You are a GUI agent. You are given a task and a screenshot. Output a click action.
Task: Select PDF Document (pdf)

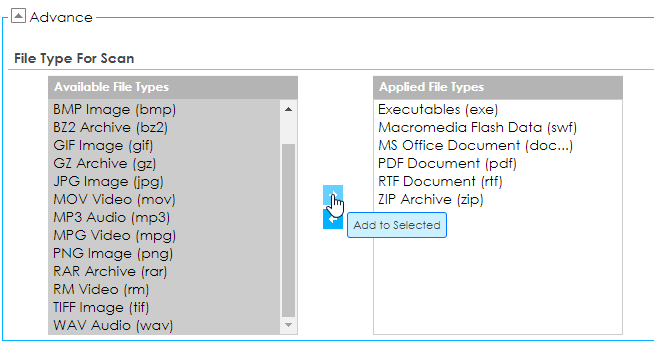[498, 163]
